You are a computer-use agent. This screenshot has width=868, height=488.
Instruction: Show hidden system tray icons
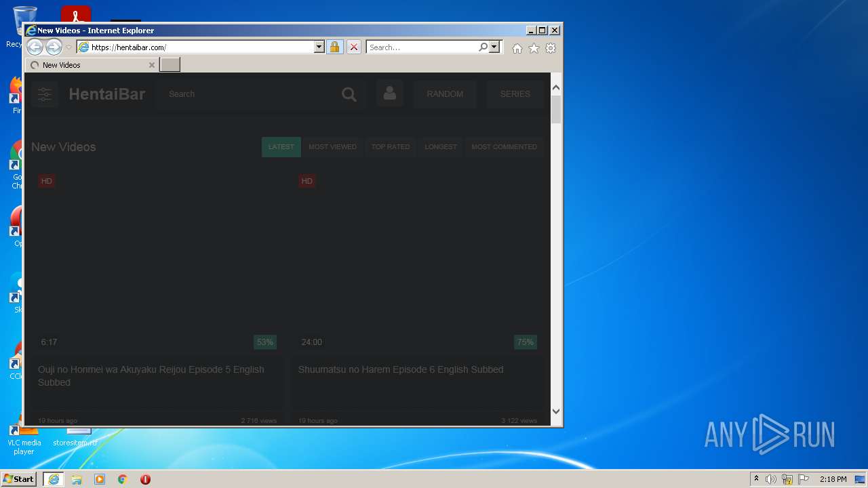pyautogui.click(x=756, y=479)
